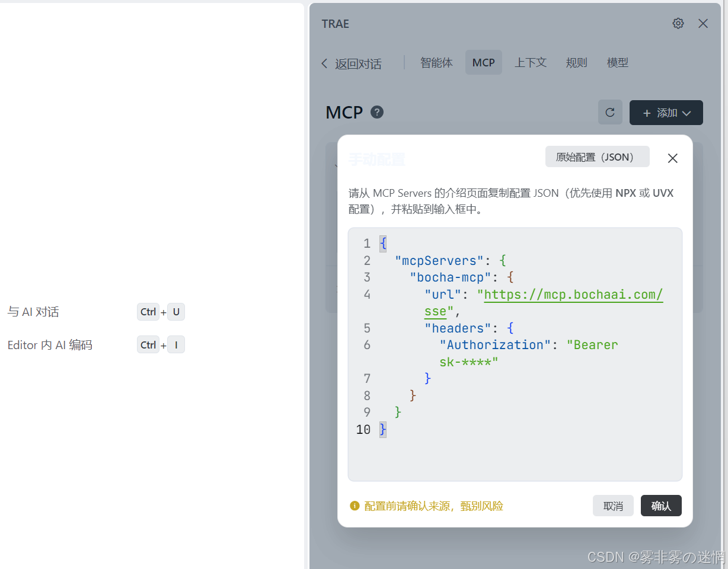Open the 模型 tab

click(618, 62)
